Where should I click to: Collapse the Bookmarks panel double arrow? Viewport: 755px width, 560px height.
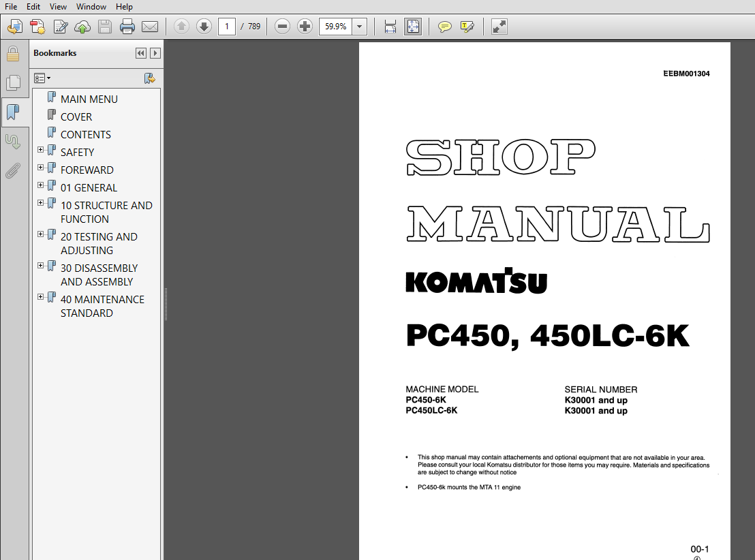pos(140,53)
